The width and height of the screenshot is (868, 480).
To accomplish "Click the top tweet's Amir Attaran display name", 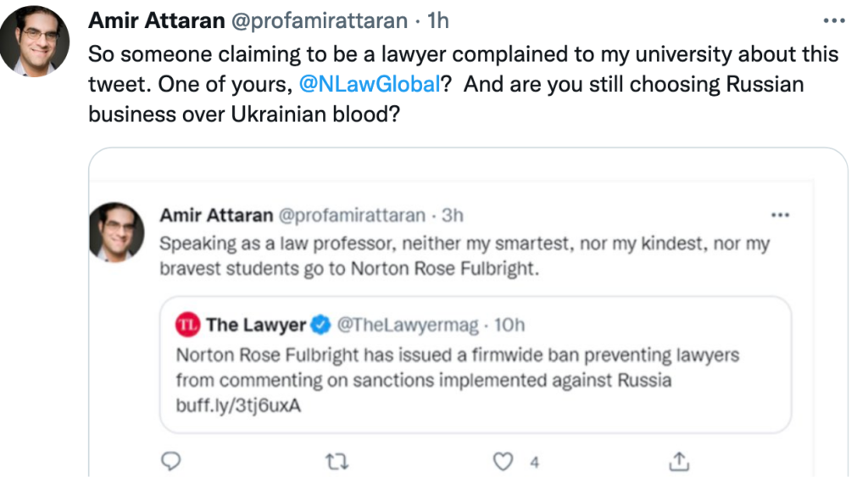I will [158, 19].
